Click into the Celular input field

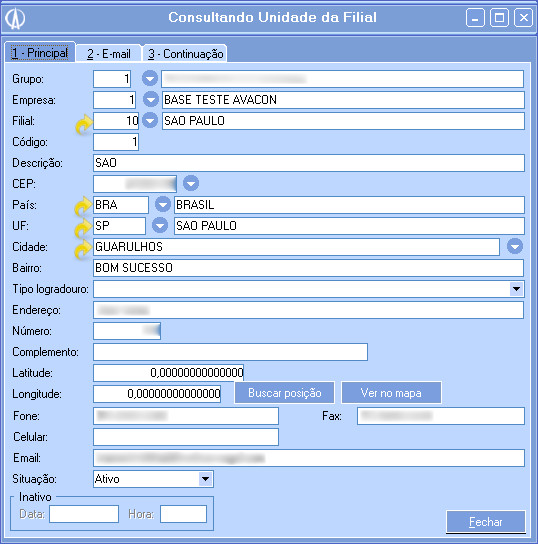click(x=186, y=437)
